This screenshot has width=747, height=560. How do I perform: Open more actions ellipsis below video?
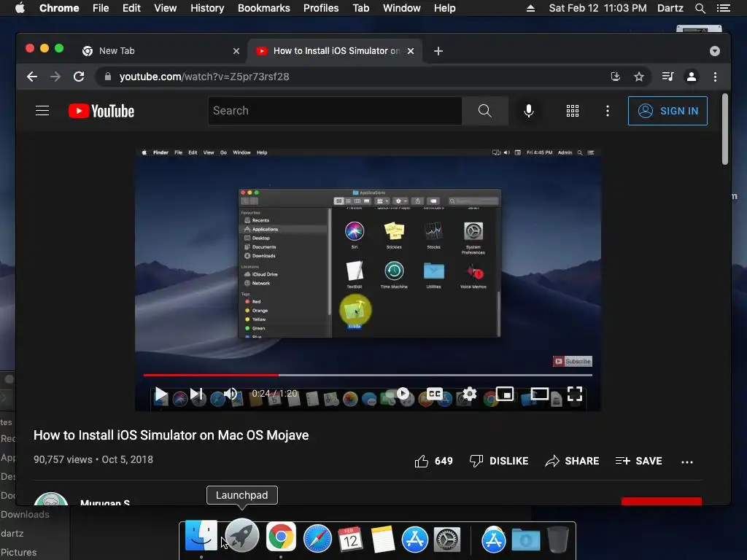pos(687,462)
